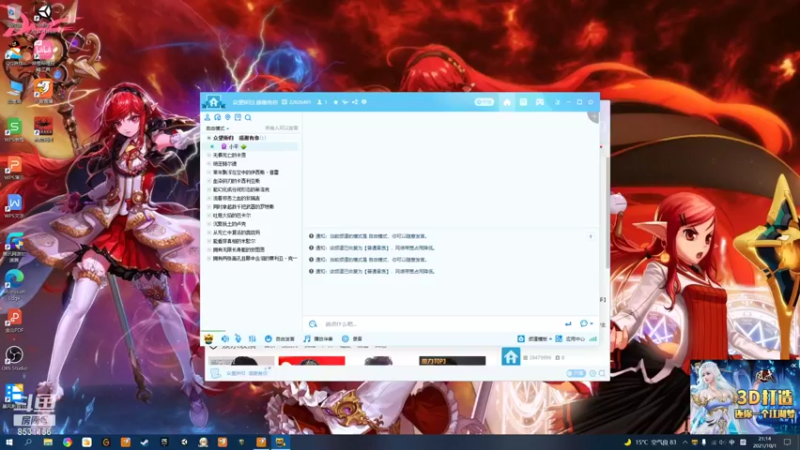The image size is (800, 450).
Task: Open the Unity desktop icon
Action: click(x=44, y=16)
